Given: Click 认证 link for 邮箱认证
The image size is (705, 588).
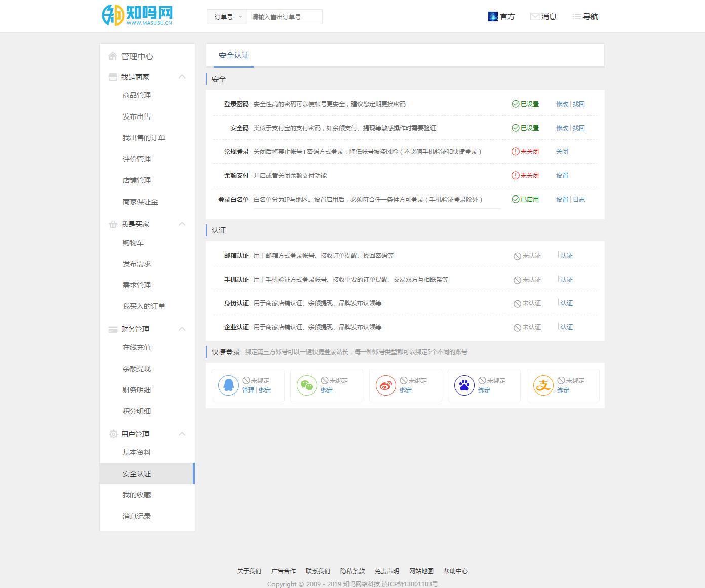Looking at the screenshot, I should point(566,256).
